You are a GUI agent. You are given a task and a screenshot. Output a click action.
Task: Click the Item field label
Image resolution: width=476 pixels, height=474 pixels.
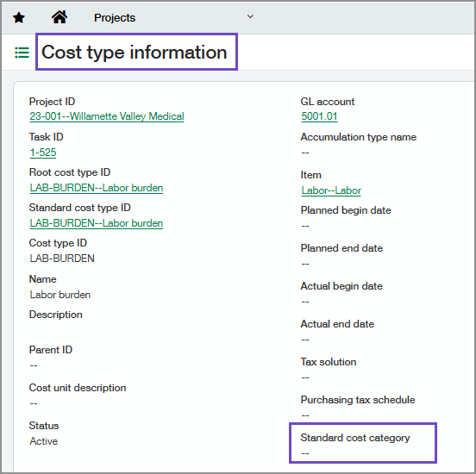(x=310, y=175)
